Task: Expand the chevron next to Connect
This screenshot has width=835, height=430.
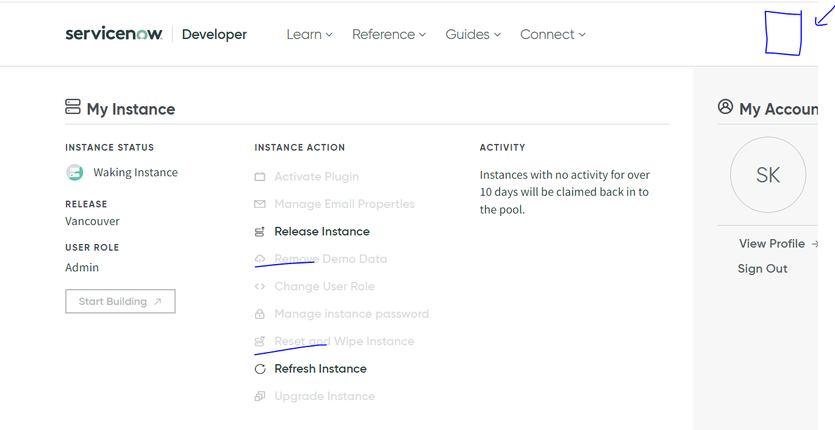Action: click(x=582, y=35)
